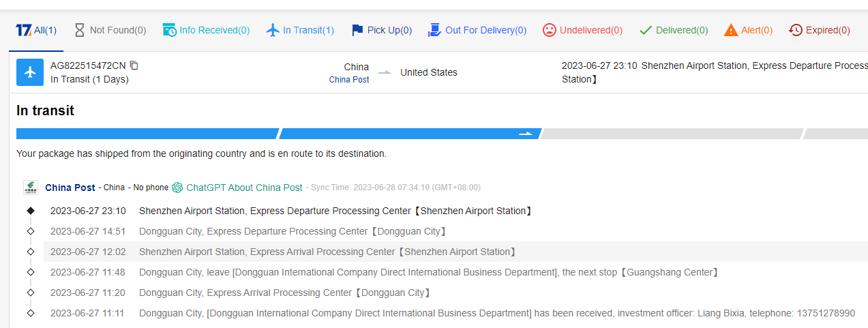
Task: Open the Info Received filter tab
Action: click(x=206, y=30)
